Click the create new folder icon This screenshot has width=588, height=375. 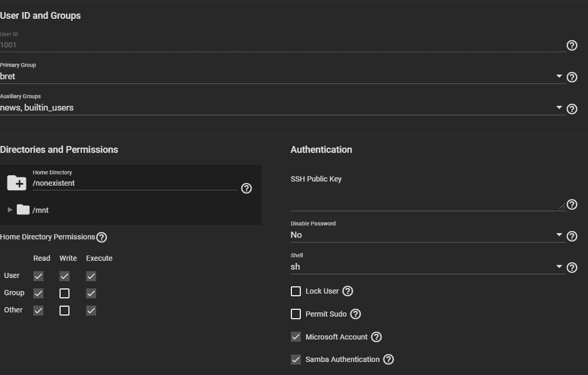pos(16,183)
